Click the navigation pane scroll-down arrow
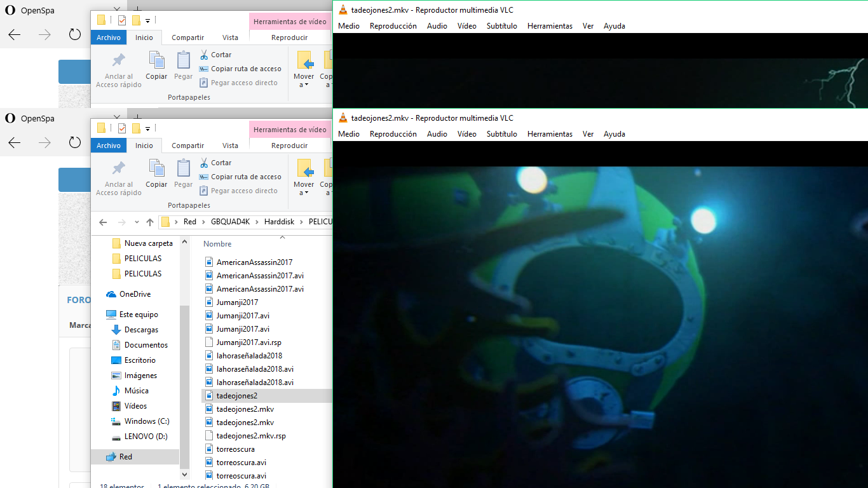 coord(185,474)
